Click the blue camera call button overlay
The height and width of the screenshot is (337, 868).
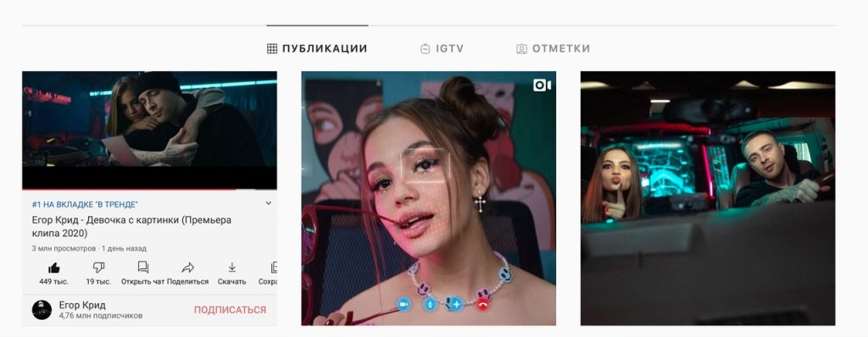point(404,304)
